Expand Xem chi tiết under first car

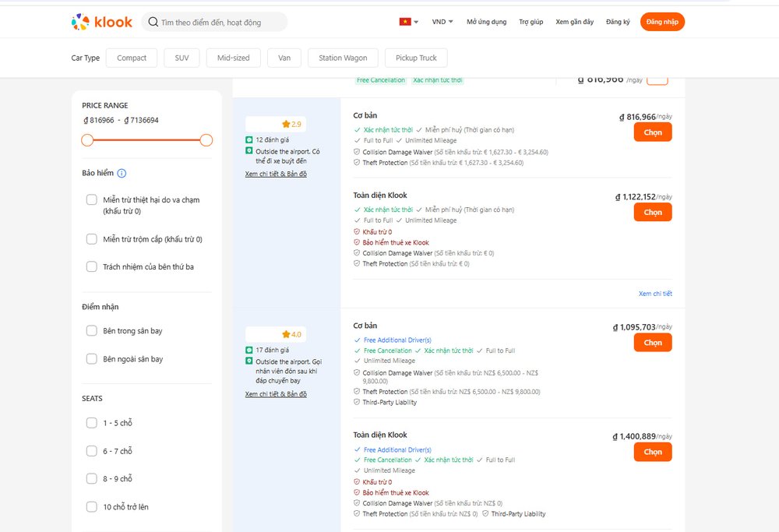click(654, 294)
